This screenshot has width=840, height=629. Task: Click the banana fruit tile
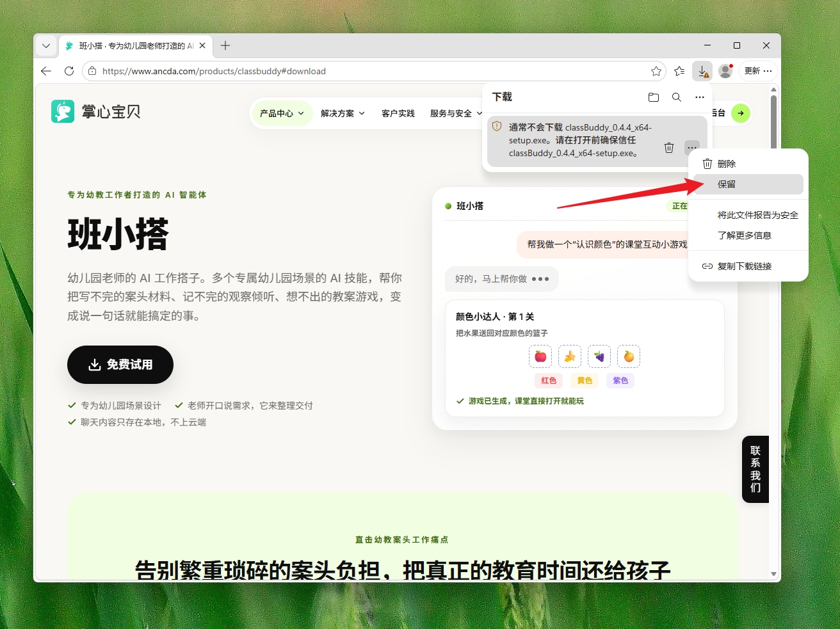(570, 356)
